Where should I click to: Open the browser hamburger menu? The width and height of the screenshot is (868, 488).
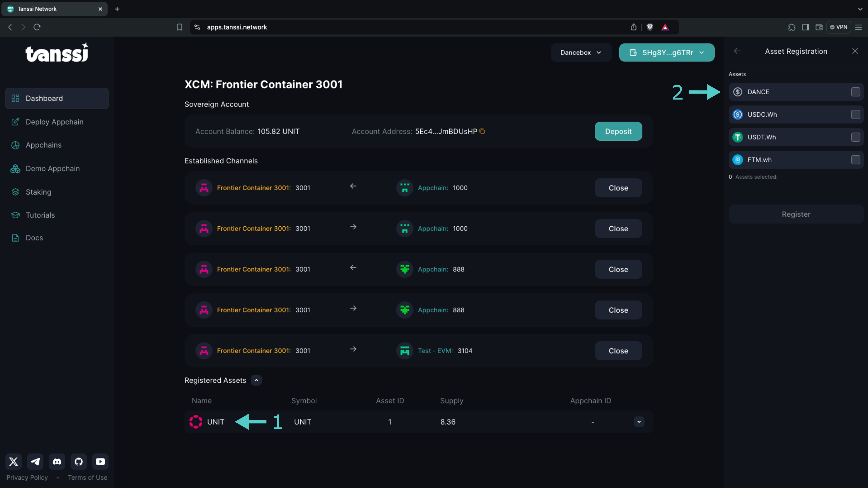pos(859,27)
